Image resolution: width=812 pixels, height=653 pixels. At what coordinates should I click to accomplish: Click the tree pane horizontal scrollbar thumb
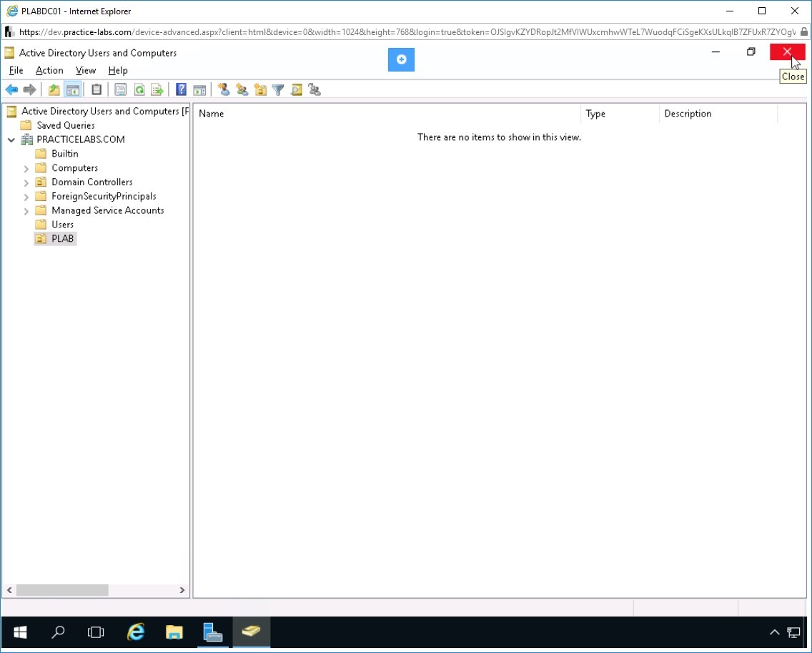(62, 590)
